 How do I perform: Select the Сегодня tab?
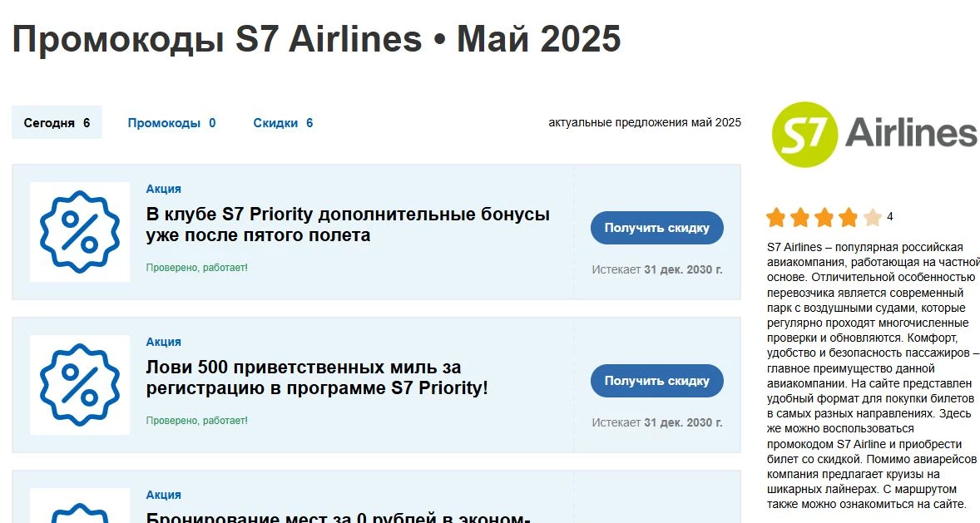tap(56, 122)
